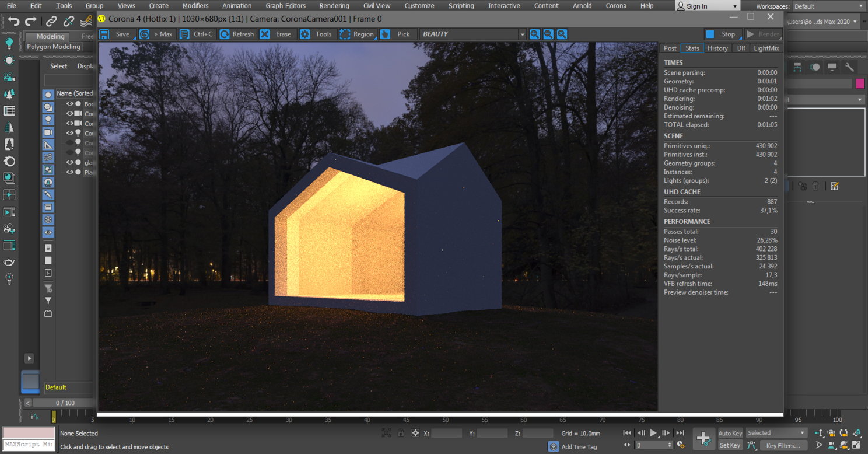Select the Region render tool
Screen dimensions: 868x454
pos(356,34)
